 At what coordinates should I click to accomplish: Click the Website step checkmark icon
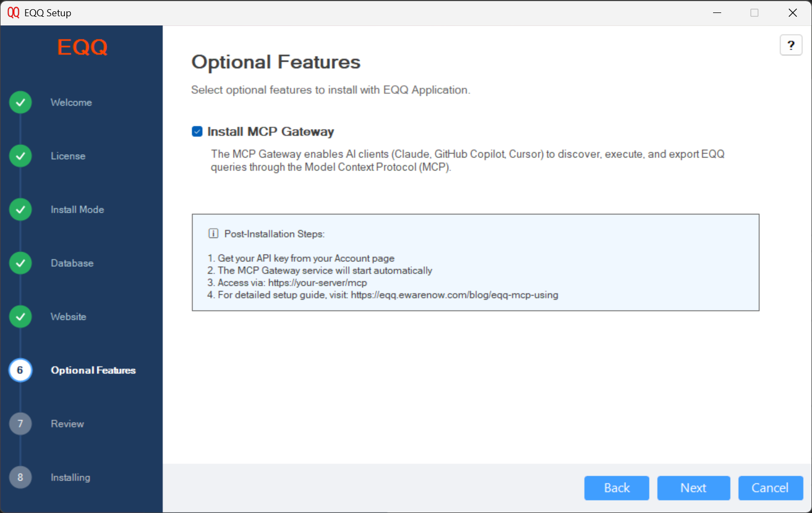[x=20, y=317]
